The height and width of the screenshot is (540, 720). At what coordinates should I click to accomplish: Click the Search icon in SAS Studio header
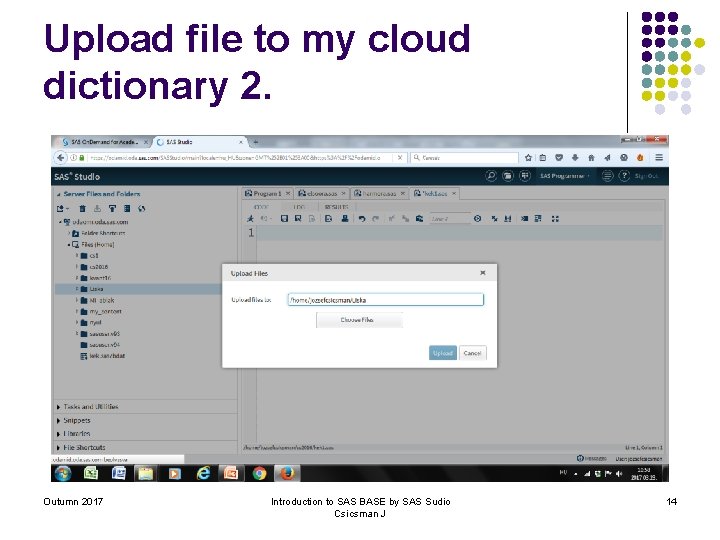coord(491,176)
